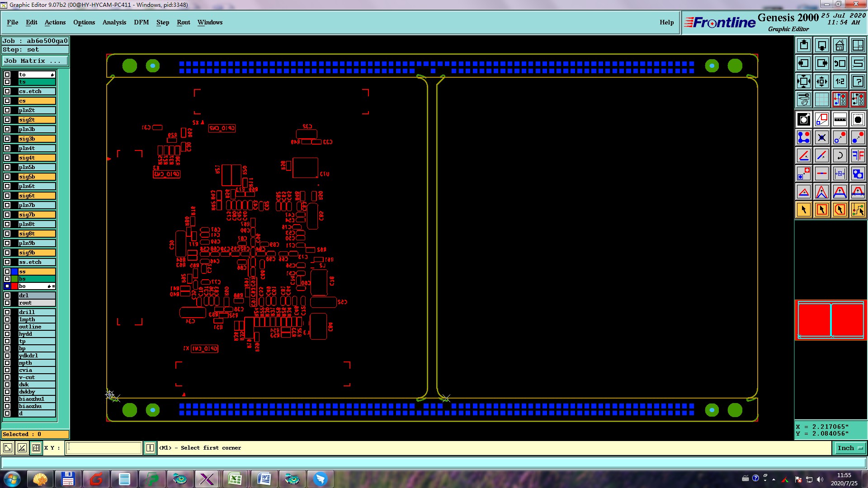
Task: Choose the net selection pointer tool
Action: click(858, 210)
